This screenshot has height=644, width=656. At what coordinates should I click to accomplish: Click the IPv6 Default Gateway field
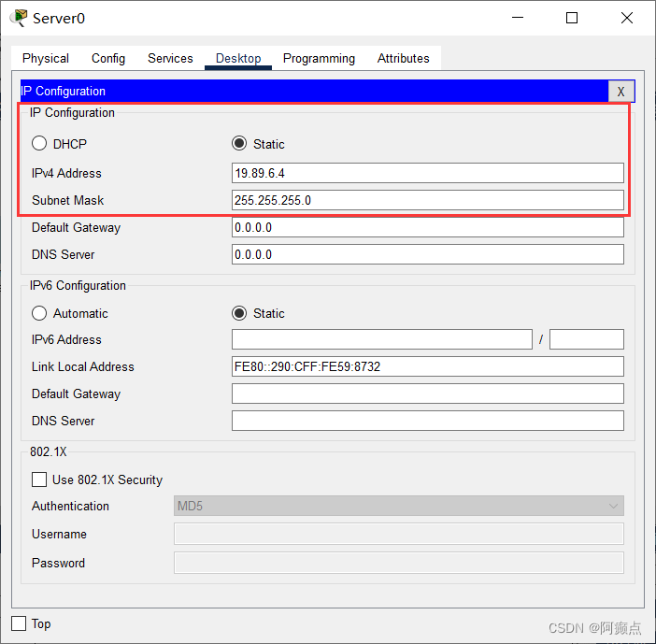428,394
